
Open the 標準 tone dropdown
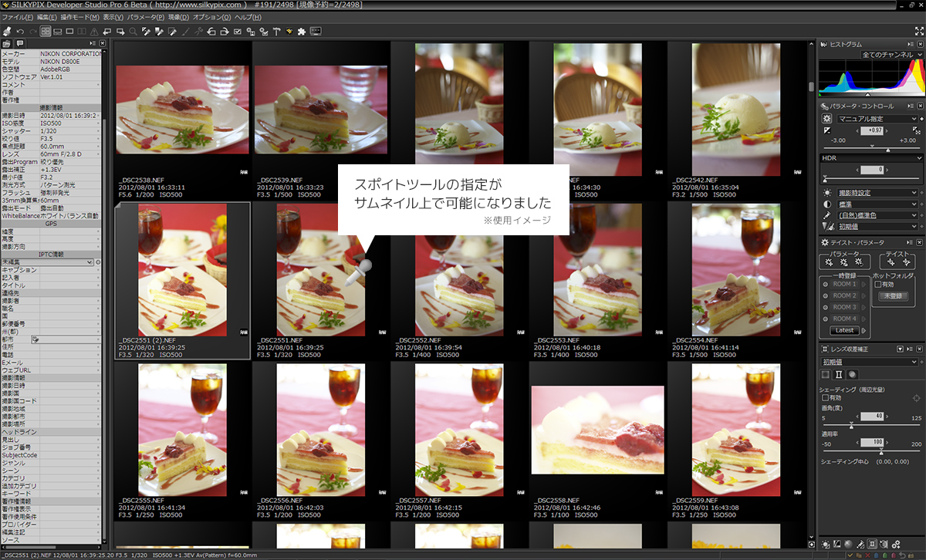click(x=877, y=204)
